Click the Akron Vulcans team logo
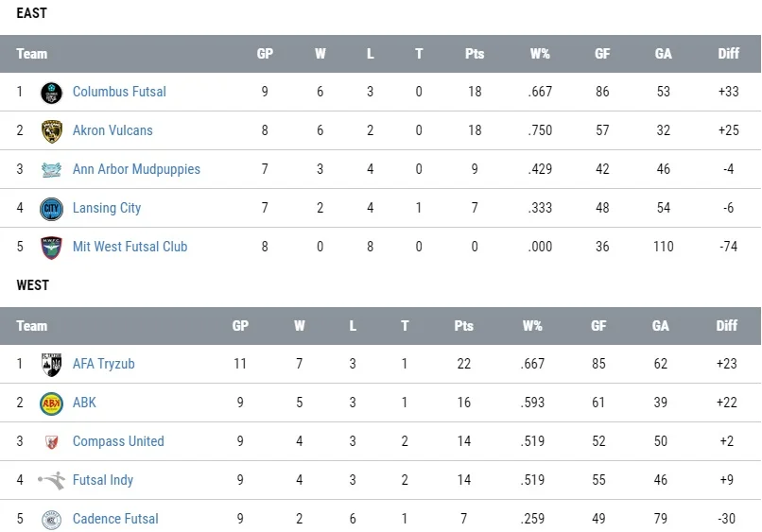 51,131
